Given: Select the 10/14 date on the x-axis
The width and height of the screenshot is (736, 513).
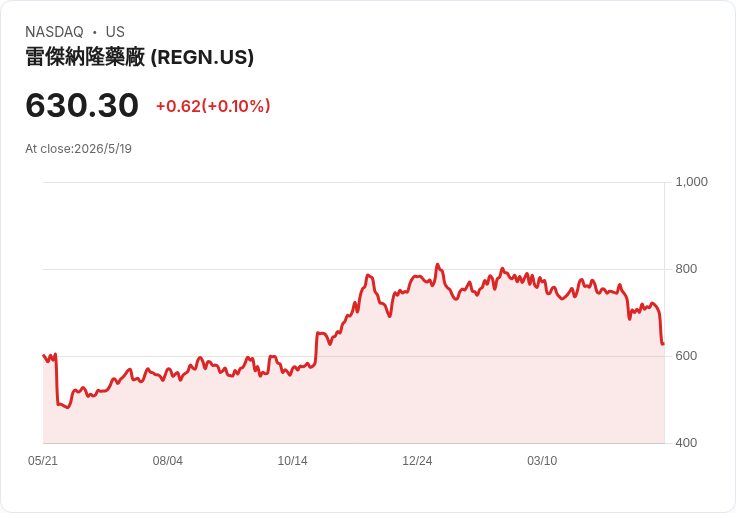Looking at the screenshot, I should 292,460.
